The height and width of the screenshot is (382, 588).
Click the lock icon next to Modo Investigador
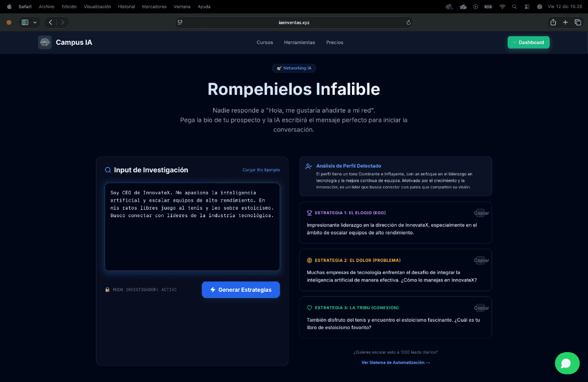coord(107,290)
